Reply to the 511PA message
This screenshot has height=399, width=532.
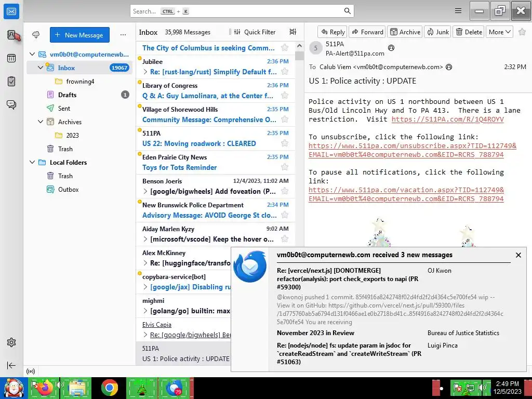click(332, 32)
